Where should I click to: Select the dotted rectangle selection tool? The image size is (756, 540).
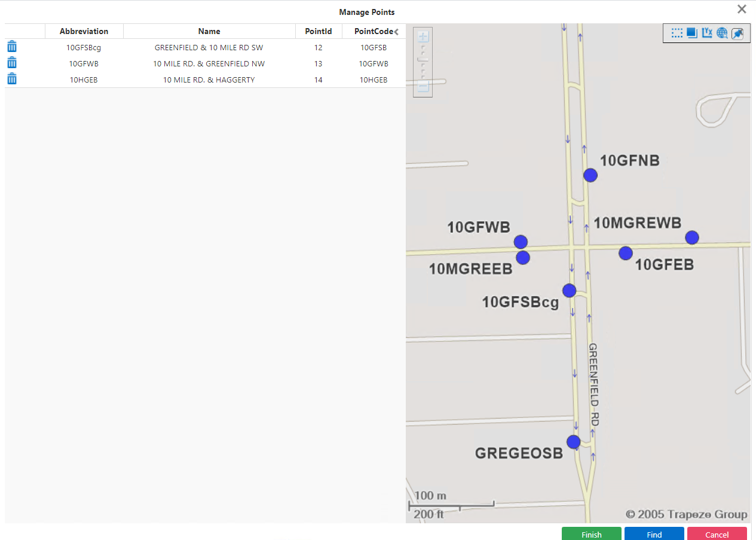(x=677, y=33)
